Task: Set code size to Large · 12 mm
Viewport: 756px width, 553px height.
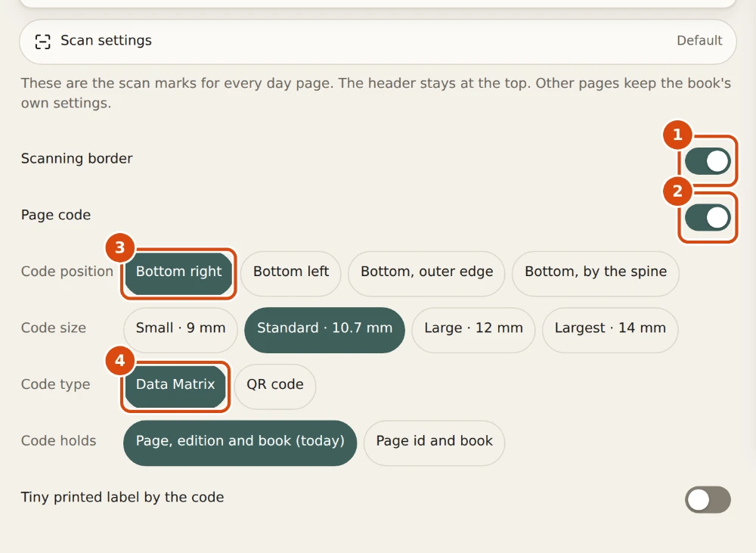Action: pos(473,330)
